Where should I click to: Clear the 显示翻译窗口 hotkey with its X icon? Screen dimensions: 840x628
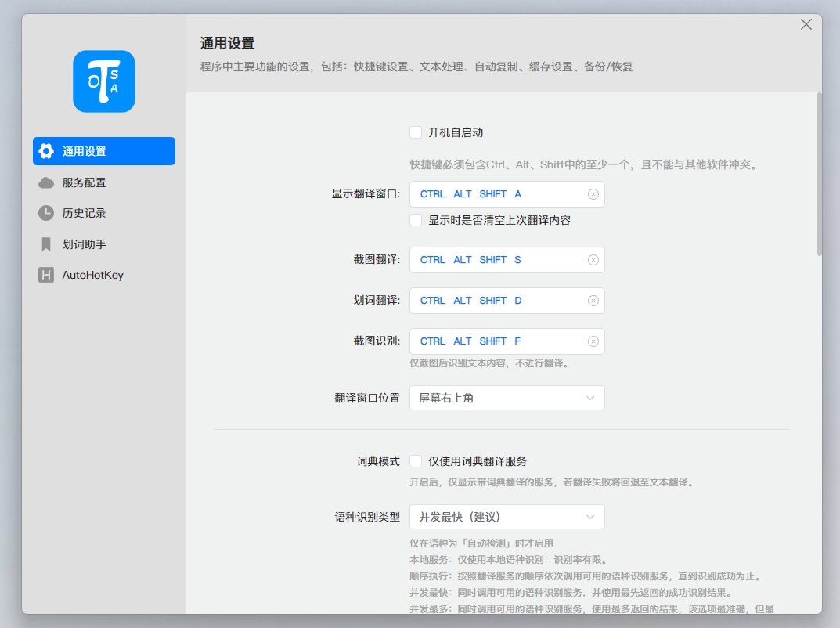[593, 194]
